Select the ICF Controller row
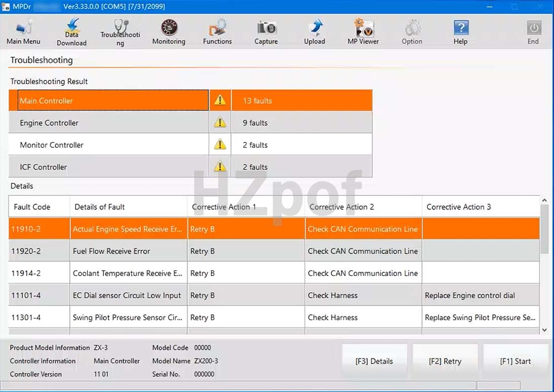This screenshot has height=392, width=554. click(109, 167)
